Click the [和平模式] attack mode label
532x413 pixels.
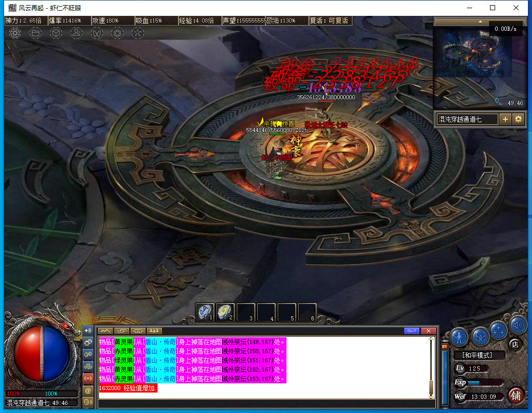(477, 355)
